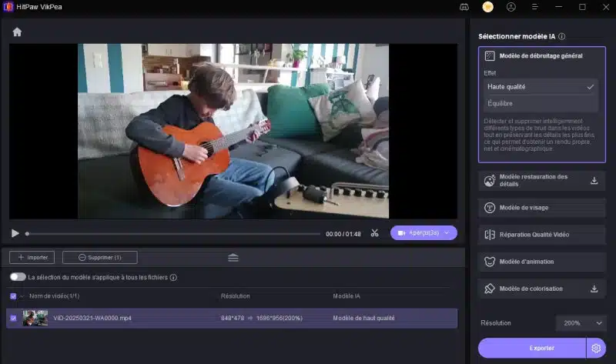Go to the Home screen icon
This screenshot has height=364, width=616.
click(x=17, y=32)
